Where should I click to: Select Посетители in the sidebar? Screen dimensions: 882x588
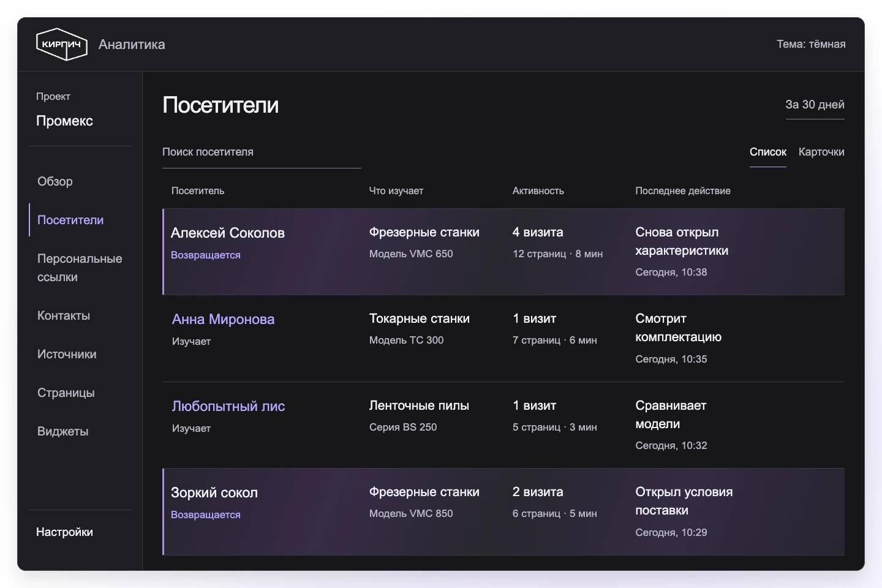(x=70, y=220)
